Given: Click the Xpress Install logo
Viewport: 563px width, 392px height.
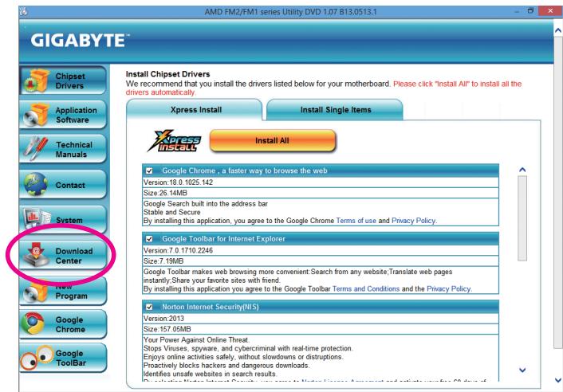Looking at the screenshot, I should coord(174,141).
